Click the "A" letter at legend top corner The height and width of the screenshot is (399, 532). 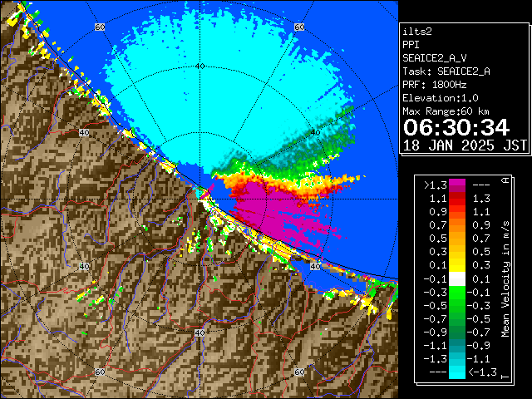point(505,180)
